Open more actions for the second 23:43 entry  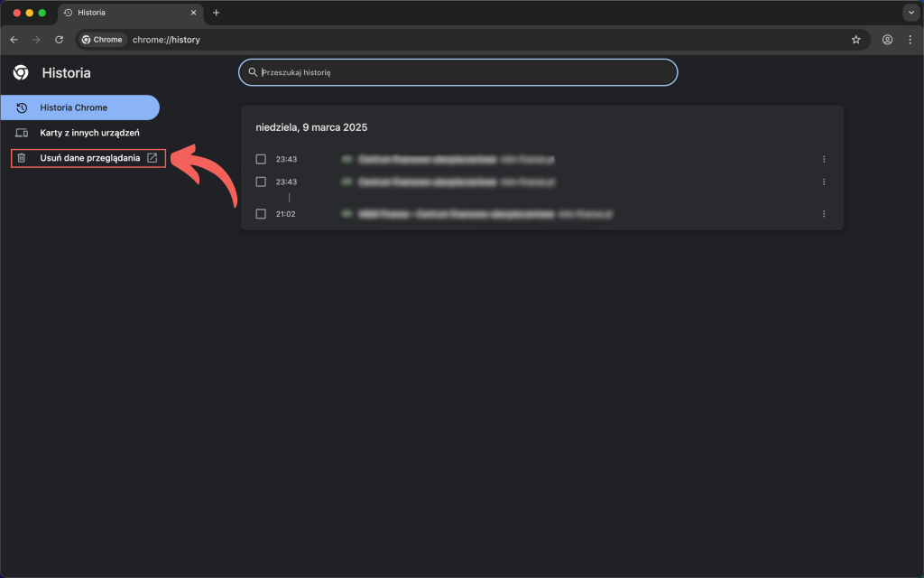point(824,182)
